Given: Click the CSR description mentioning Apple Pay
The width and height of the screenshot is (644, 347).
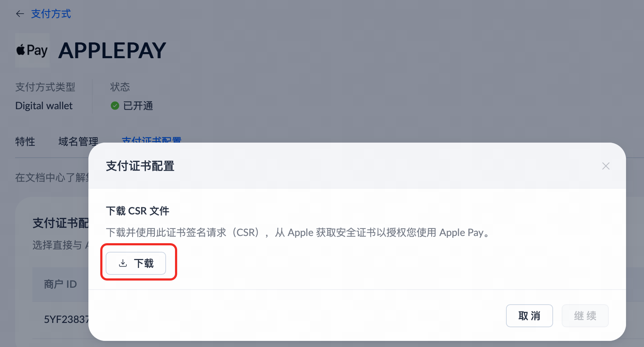Looking at the screenshot, I should pyautogui.click(x=299, y=232).
